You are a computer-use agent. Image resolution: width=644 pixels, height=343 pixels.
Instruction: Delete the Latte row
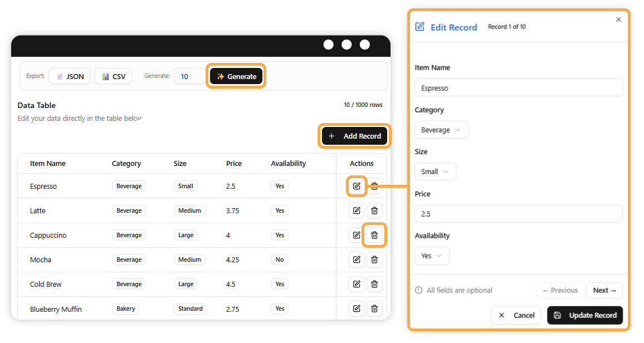(374, 210)
